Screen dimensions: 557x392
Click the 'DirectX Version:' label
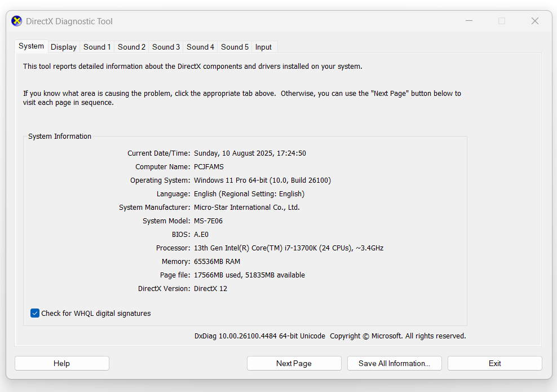point(164,288)
